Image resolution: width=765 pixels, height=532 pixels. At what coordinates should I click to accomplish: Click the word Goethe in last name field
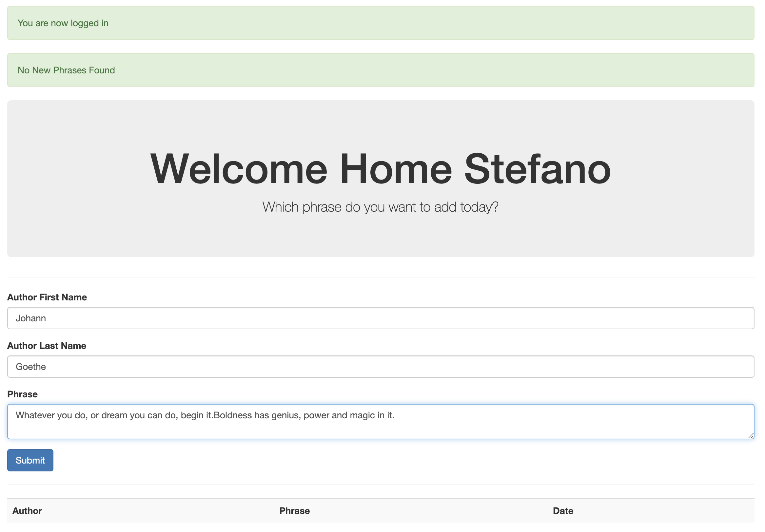coord(31,367)
